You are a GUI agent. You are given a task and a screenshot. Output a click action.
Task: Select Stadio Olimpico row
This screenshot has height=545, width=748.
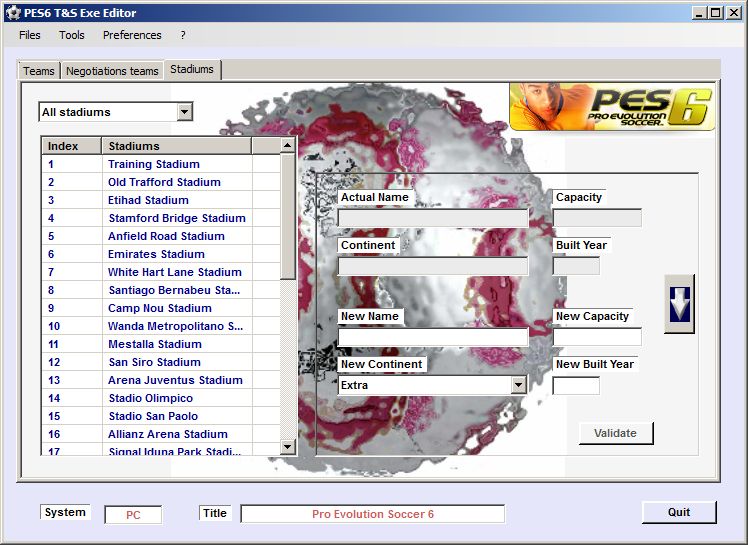(x=161, y=398)
